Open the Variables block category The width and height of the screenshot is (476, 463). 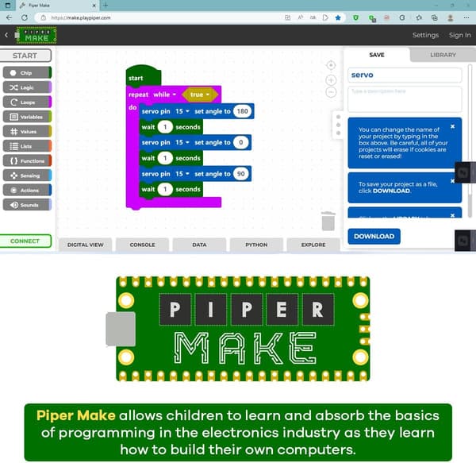(x=27, y=117)
